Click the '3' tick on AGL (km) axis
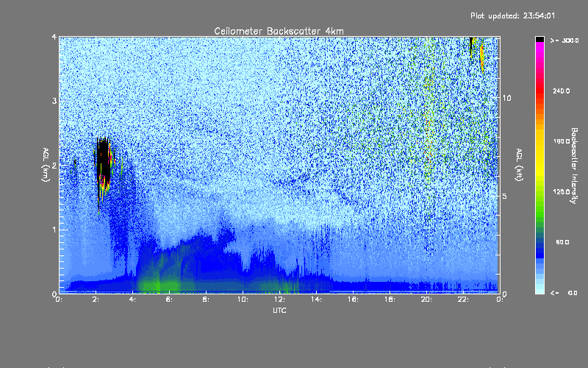The image size is (588, 368). (x=54, y=101)
